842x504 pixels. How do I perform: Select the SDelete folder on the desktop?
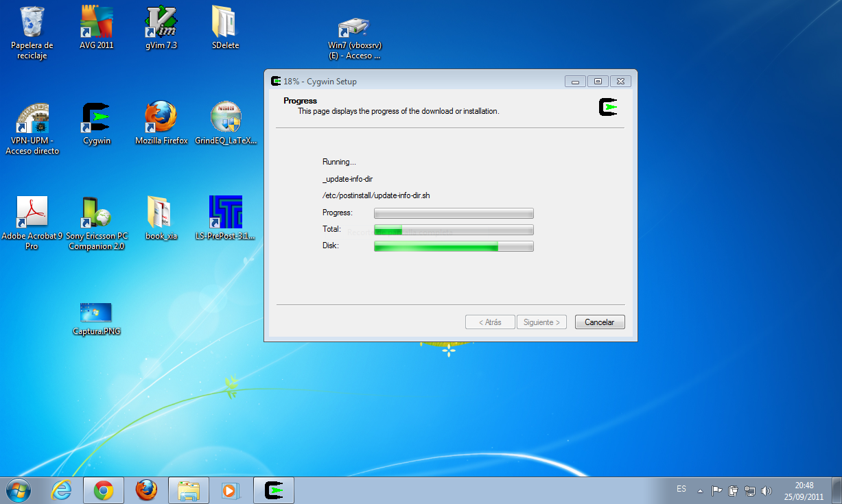pyautogui.click(x=226, y=27)
